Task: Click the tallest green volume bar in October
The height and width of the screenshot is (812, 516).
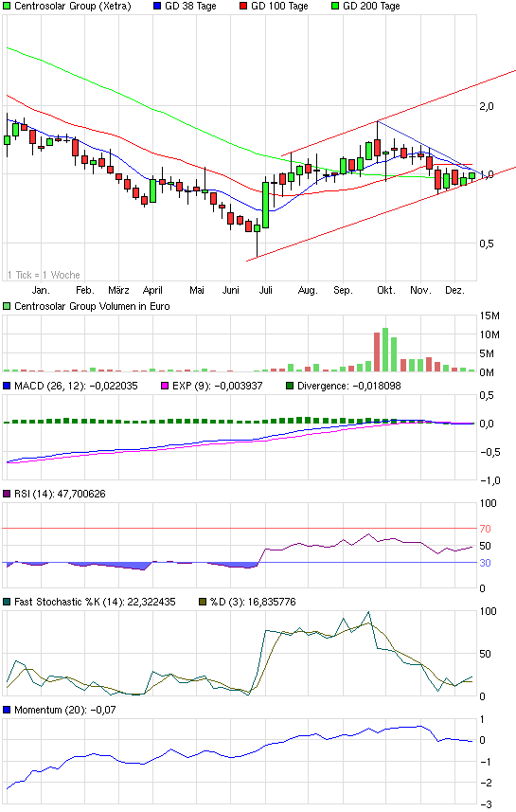Action: pyautogui.click(x=385, y=350)
